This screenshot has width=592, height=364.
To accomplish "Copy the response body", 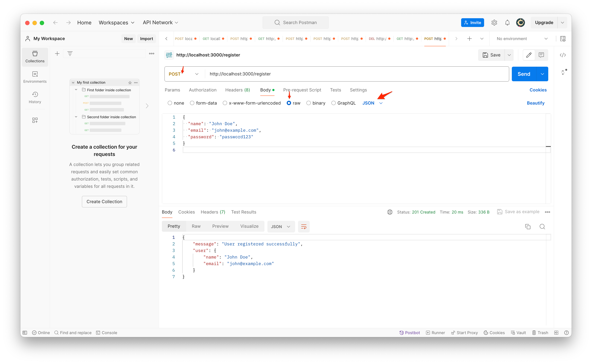I will pyautogui.click(x=528, y=226).
